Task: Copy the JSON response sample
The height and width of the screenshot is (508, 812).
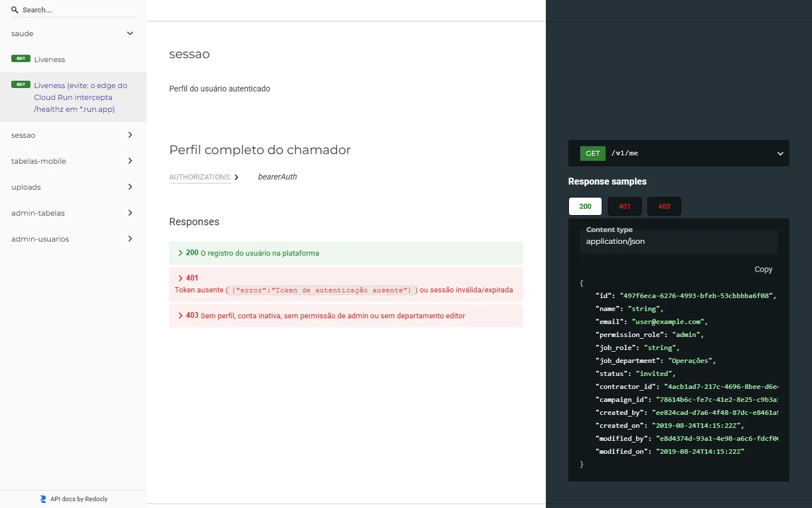Action: [764, 269]
